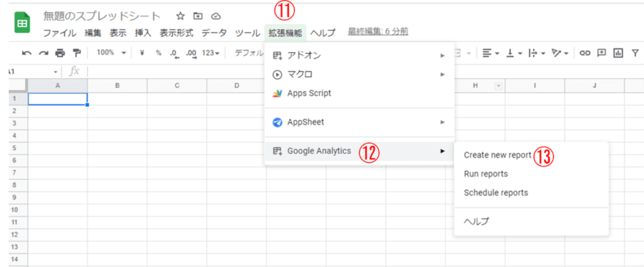Open the last edit history link

click(377, 32)
